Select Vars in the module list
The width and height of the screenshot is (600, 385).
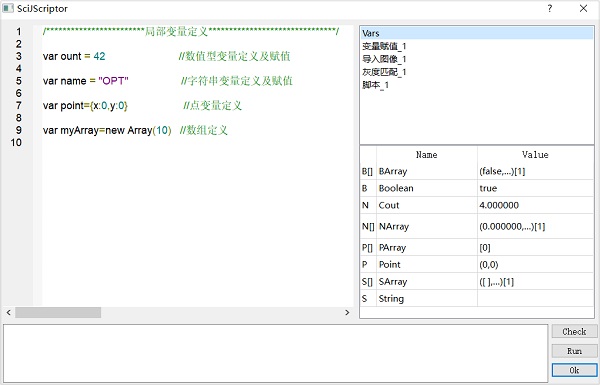477,33
